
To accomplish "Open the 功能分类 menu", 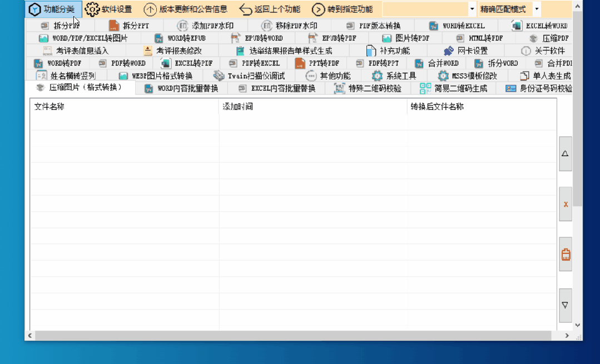I will tap(53, 9).
